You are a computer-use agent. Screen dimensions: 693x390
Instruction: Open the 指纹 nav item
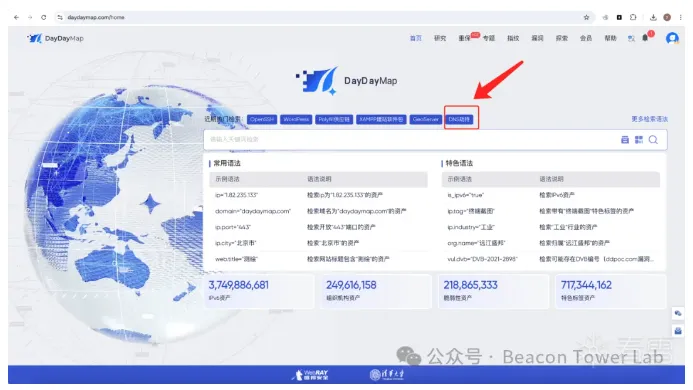pos(513,38)
